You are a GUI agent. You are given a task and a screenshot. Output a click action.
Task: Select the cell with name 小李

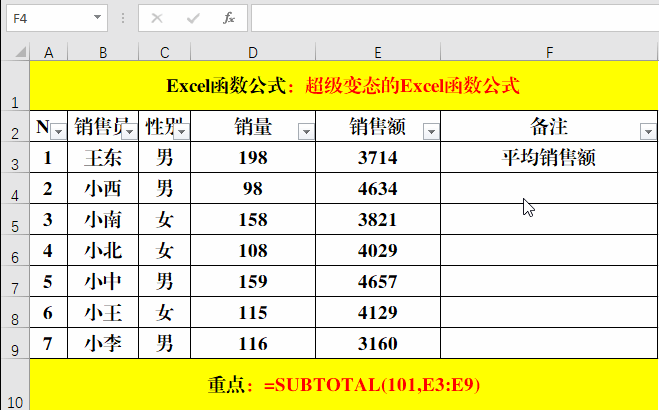click(x=103, y=343)
